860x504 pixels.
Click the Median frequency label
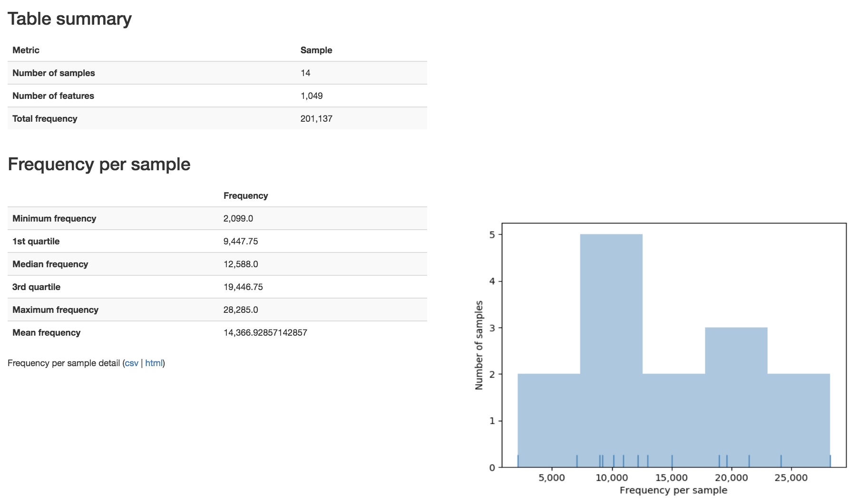tap(50, 264)
